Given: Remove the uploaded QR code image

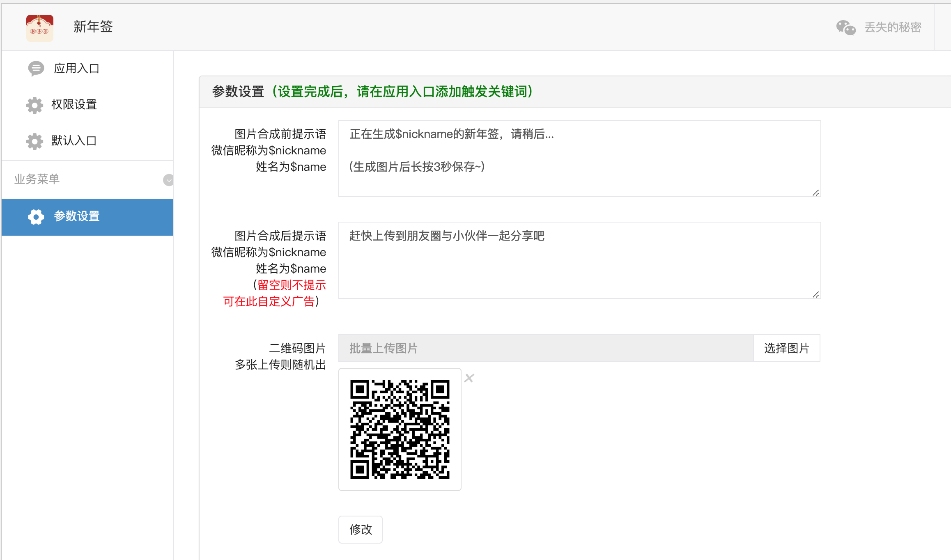Looking at the screenshot, I should 469,378.
